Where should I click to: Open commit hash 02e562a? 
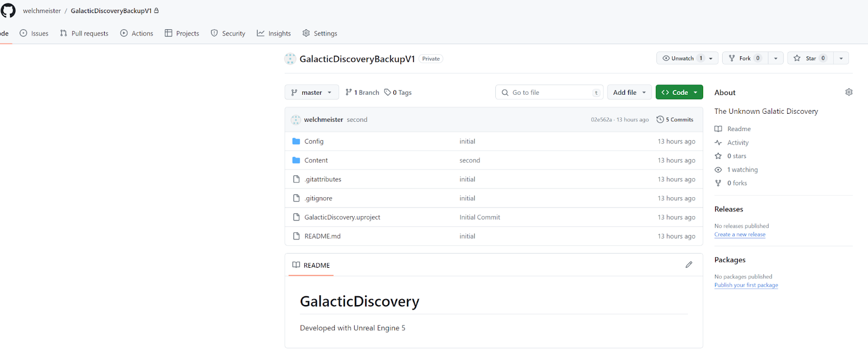pos(601,120)
